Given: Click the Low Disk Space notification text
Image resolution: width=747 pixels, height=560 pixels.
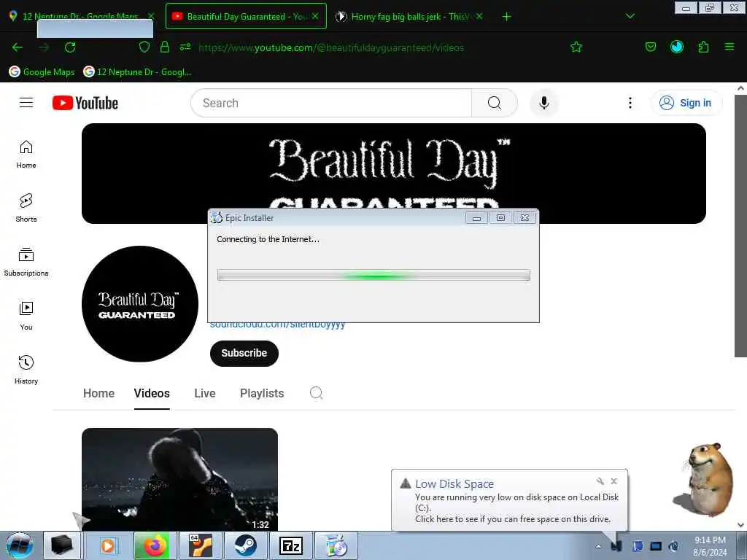Looking at the screenshot, I should (x=516, y=507).
